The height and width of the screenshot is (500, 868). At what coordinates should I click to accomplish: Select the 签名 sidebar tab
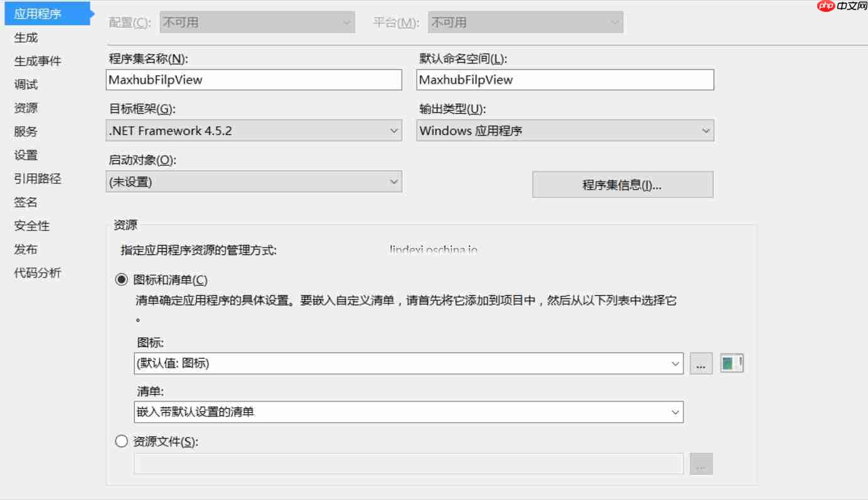pos(24,202)
